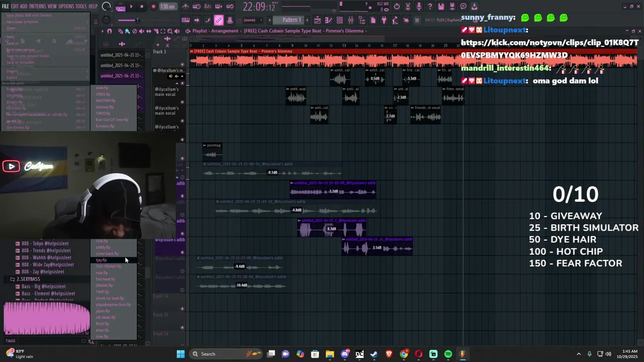This screenshot has width=644, height=362.
Task: Click the browser search magnifier icon
Action: tap(91, 341)
